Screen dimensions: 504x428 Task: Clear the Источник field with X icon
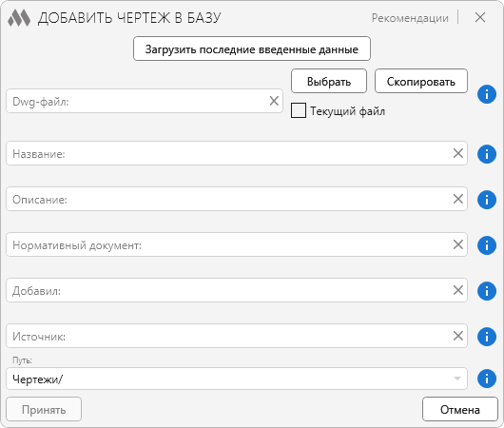(458, 336)
